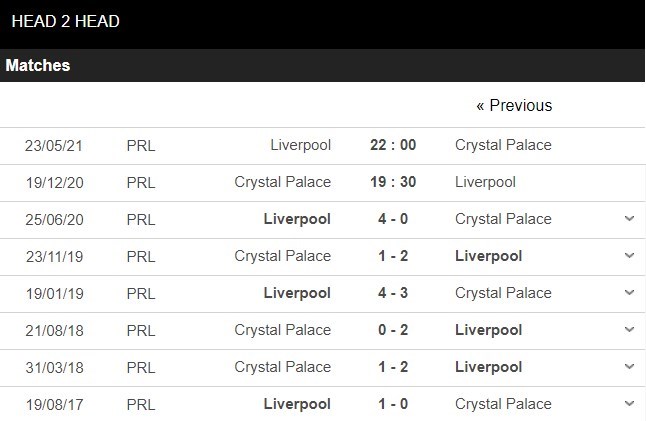Click the 1 - 0 score from 19/08/17

coord(393,404)
